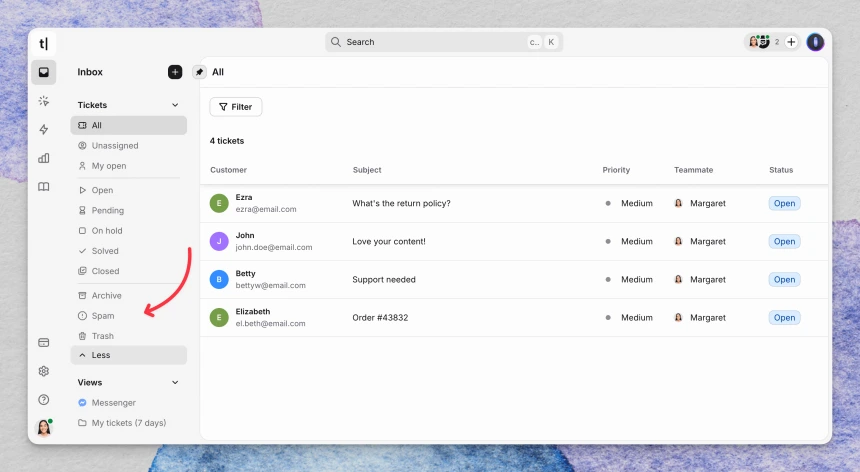This screenshot has height=472, width=860.
Task: Open ticket "Love your content!"
Action: 389,241
